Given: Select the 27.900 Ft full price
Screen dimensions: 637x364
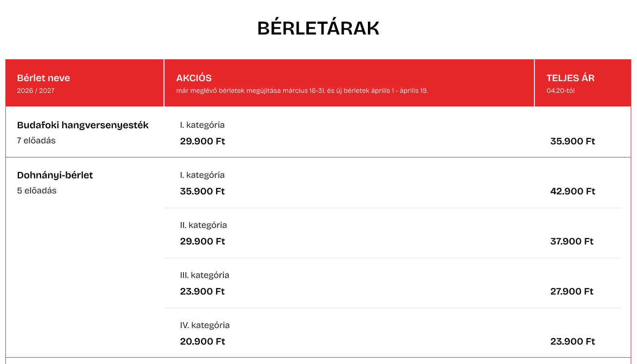Looking at the screenshot, I should coord(572,292).
